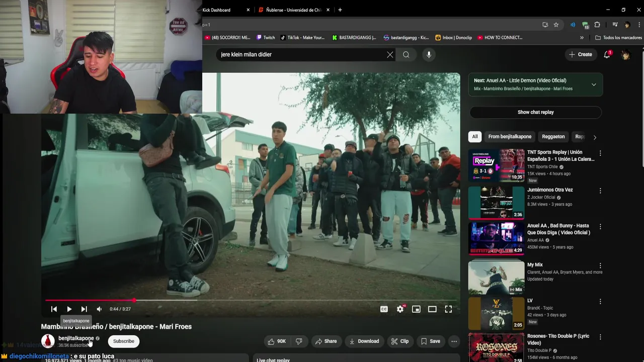This screenshot has height=362, width=644.
Task: Start voice search with microphone icon
Action: (x=429, y=54)
